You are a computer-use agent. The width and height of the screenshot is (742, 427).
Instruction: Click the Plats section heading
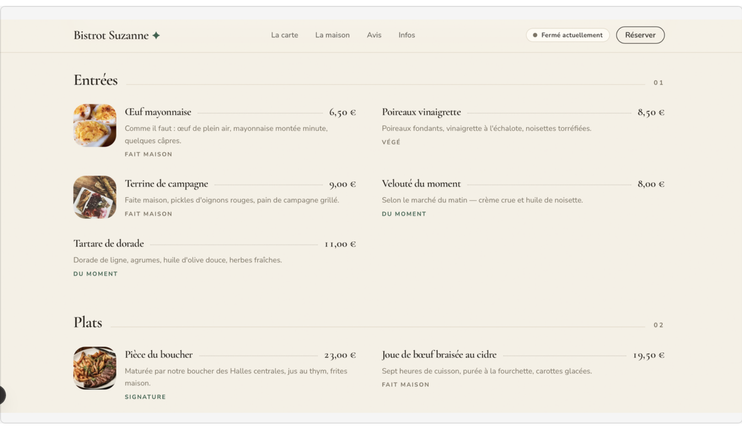tap(88, 322)
